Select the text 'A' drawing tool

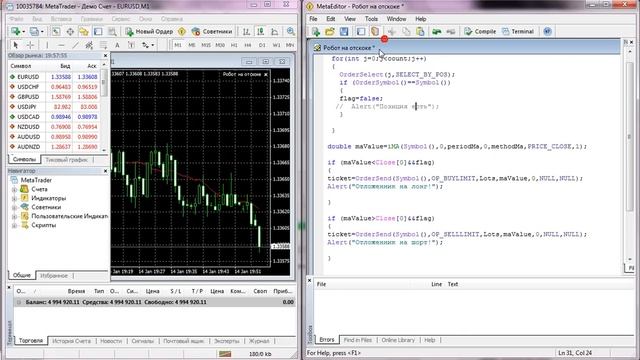117,45
